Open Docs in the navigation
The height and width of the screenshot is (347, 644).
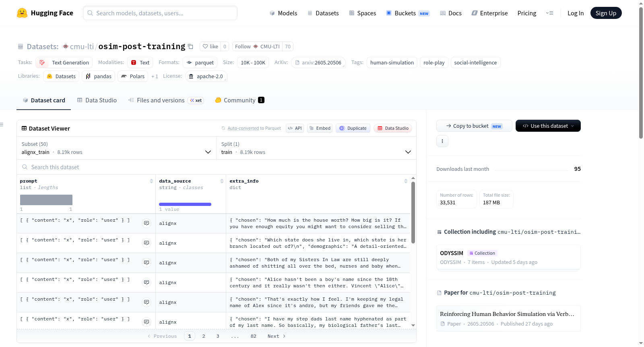451,13
